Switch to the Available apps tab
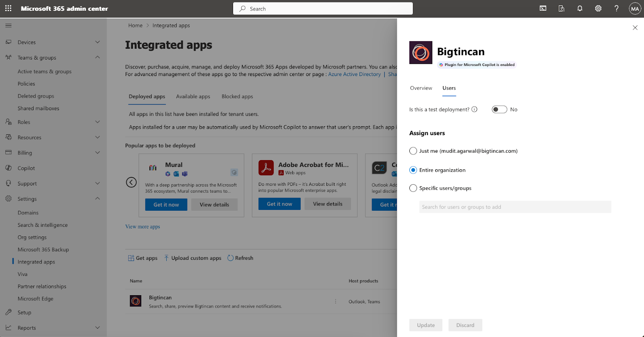The height and width of the screenshot is (337, 644). (x=193, y=97)
